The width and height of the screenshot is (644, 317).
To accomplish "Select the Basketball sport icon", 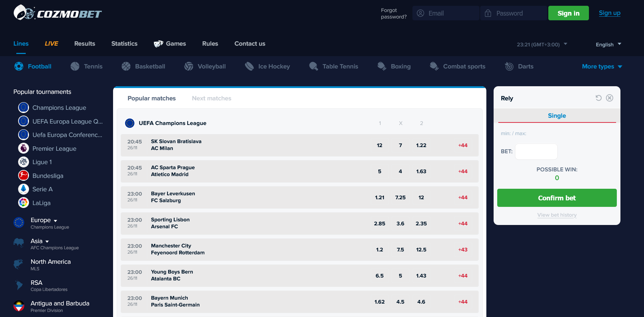I will 126,66.
